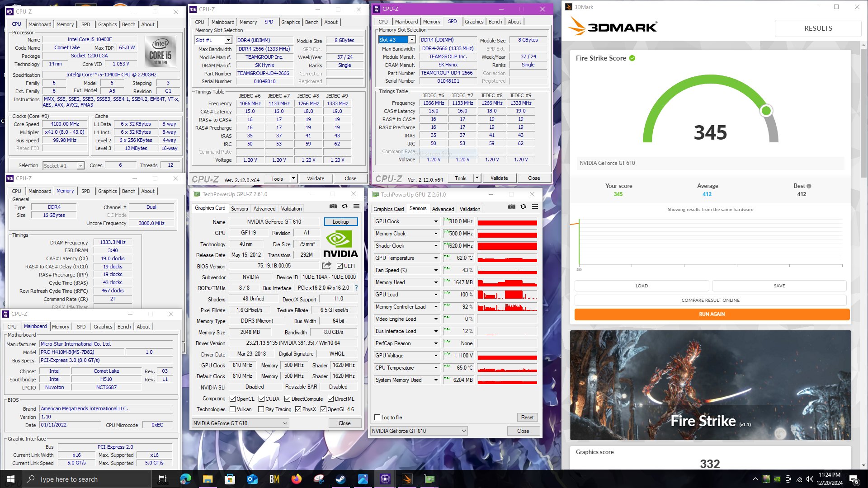Click the refresh icon in GPU-Z Sensors window
This screenshot has height=488, width=868.
coord(523,206)
